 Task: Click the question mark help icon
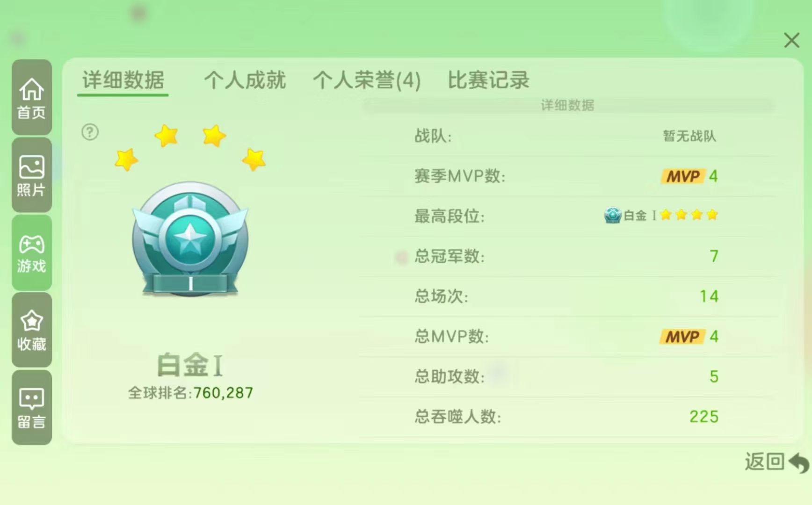90,132
